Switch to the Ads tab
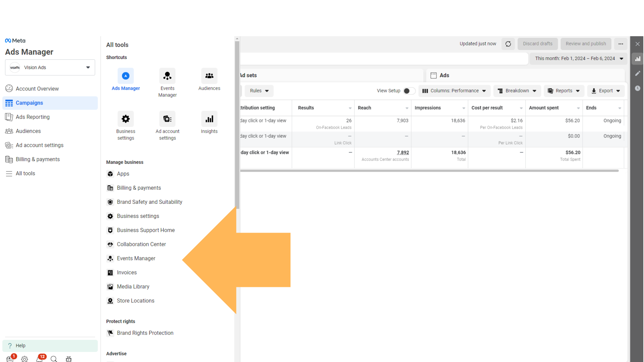This screenshot has width=644, height=362. 525,75
